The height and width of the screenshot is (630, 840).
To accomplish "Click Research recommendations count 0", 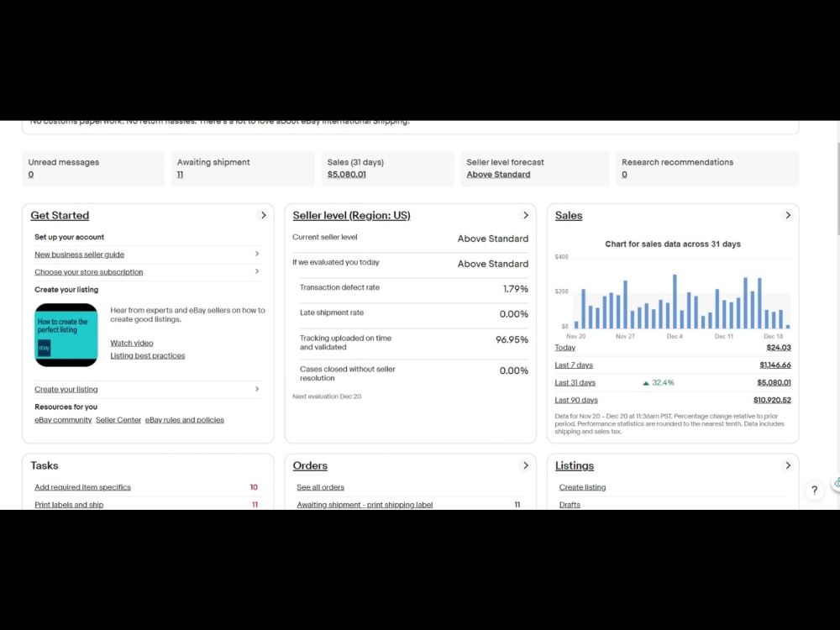I will point(625,175).
